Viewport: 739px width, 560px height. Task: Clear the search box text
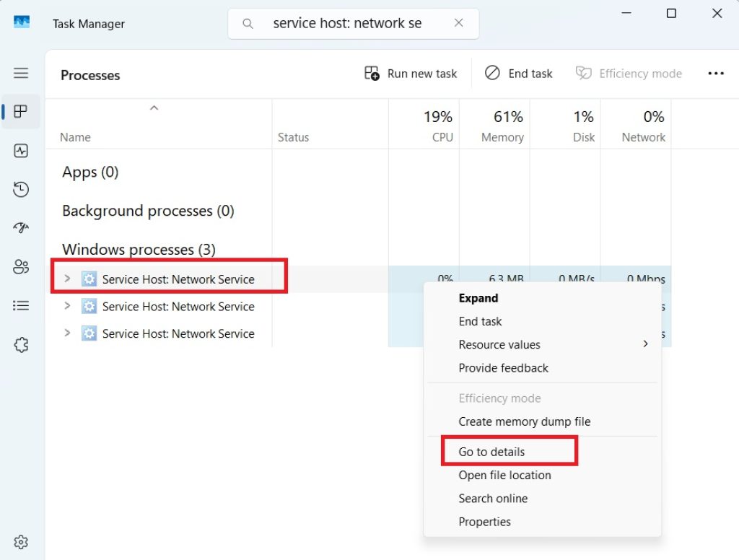click(x=458, y=22)
